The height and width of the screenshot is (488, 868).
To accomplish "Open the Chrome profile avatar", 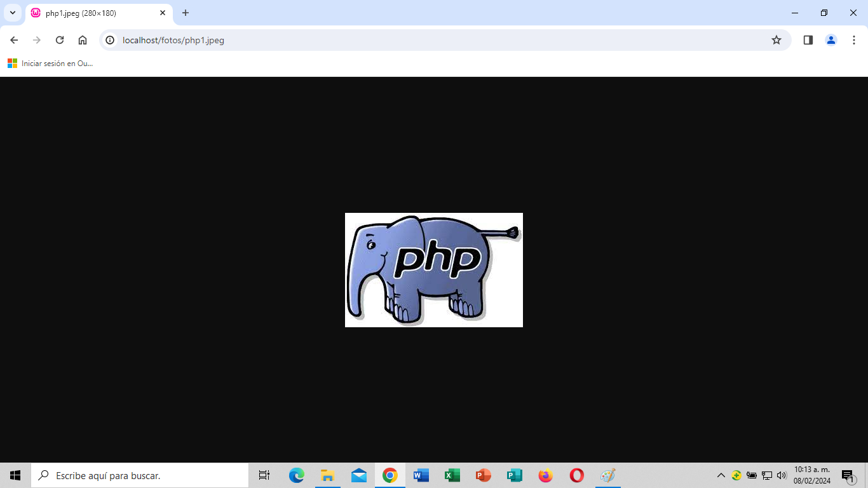I will click(x=831, y=40).
